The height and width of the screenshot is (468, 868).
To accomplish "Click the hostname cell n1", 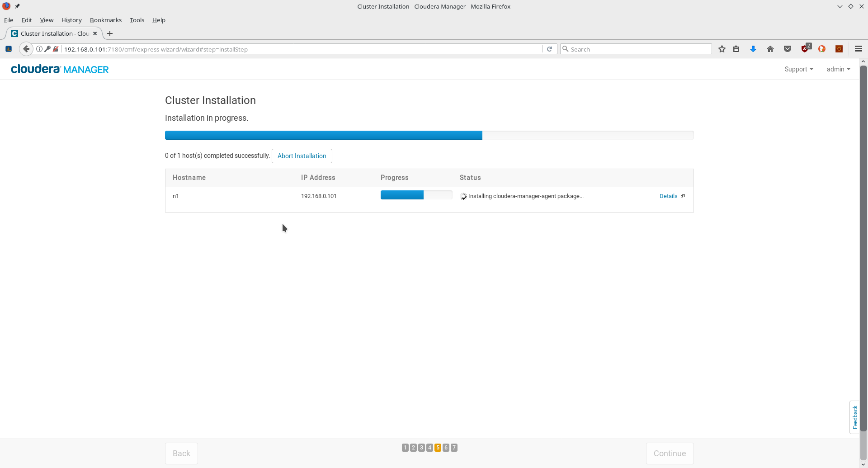I will click(176, 196).
